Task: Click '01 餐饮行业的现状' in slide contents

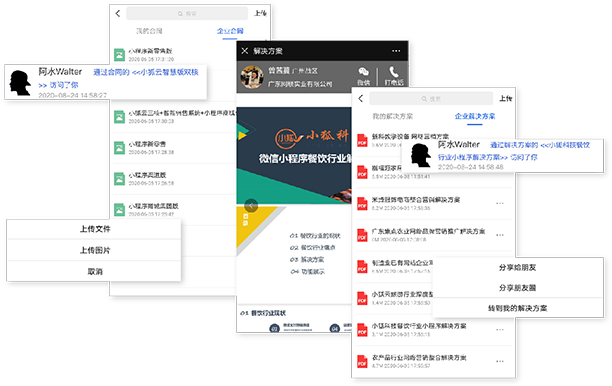Action: point(315,236)
